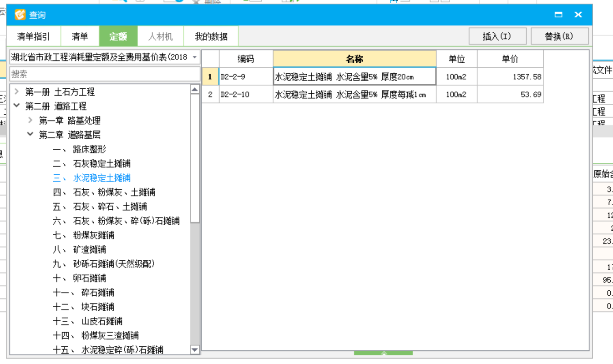Select 第一章 路基处理 tree item

[70, 121]
